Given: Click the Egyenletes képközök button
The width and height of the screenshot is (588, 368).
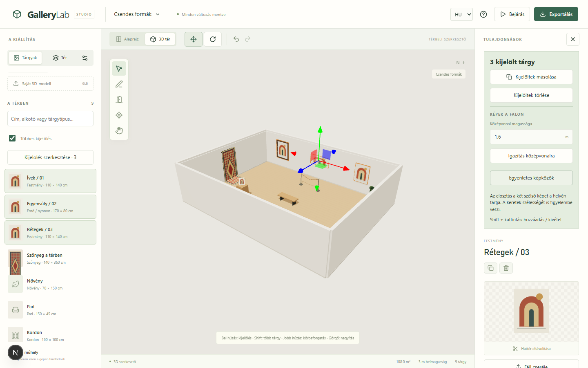Looking at the screenshot, I should pos(531,178).
